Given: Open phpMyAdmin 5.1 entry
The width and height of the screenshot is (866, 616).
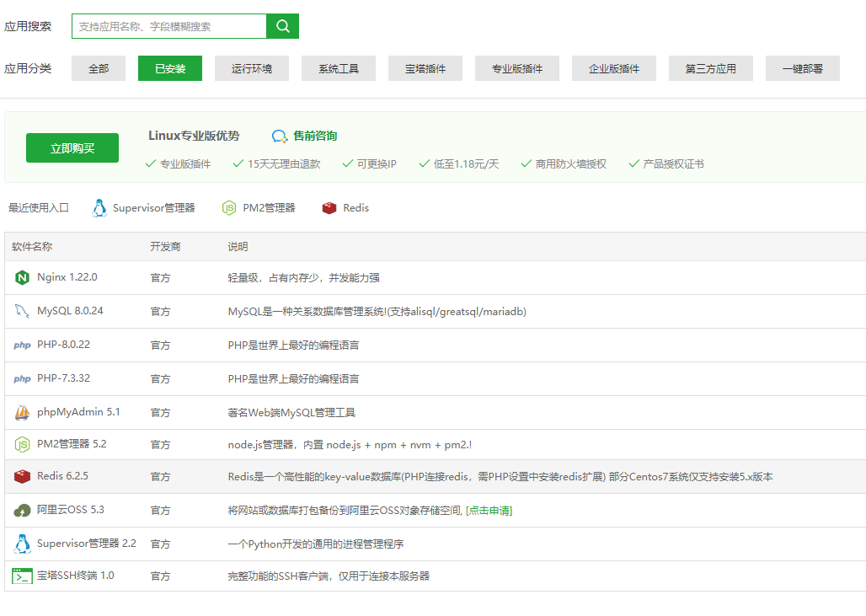Looking at the screenshot, I should (x=78, y=412).
